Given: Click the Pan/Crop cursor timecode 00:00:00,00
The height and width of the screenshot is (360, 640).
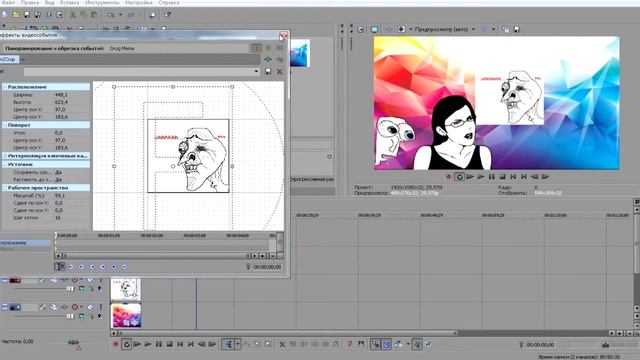Looking at the screenshot, I should point(267,267).
